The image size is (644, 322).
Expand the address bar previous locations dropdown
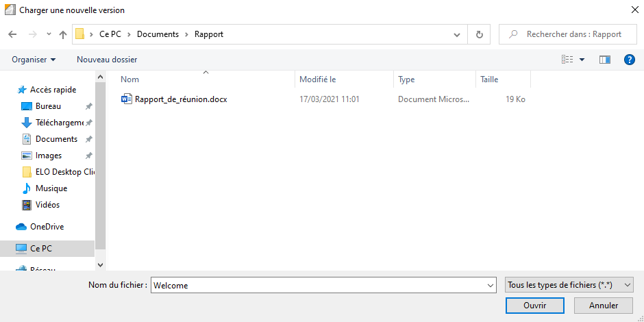pyautogui.click(x=457, y=34)
